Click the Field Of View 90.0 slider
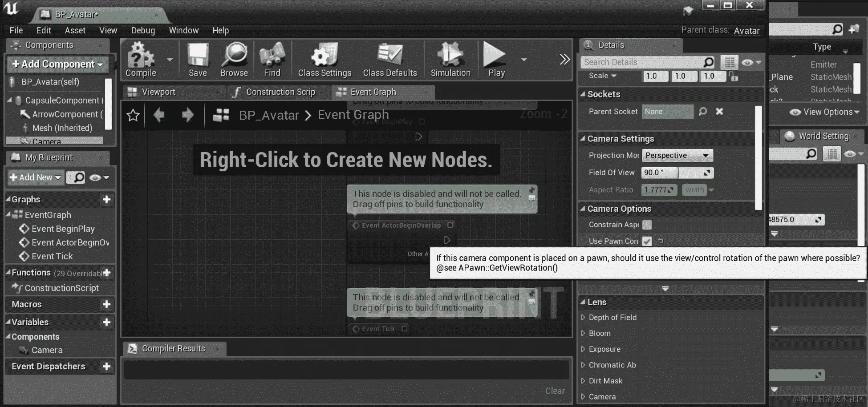The width and height of the screenshot is (868, 407). point(677,173)
